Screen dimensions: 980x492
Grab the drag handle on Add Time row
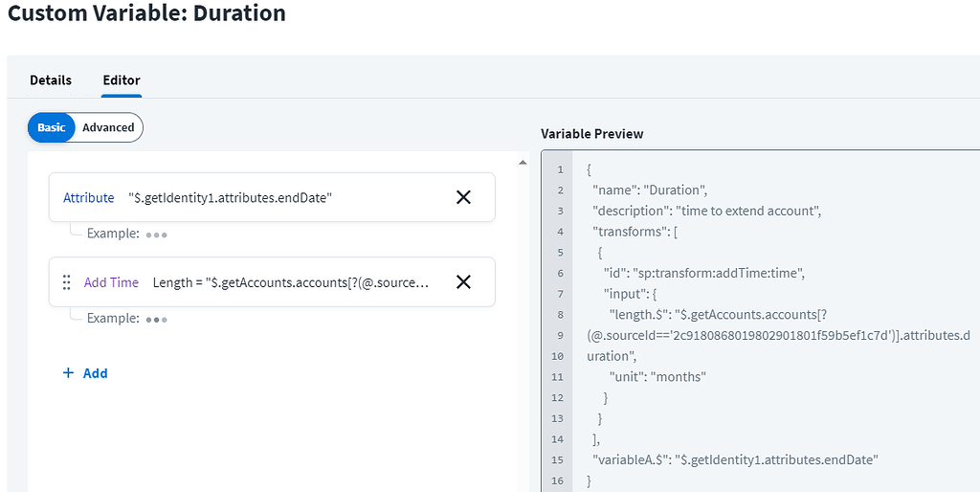click(67, 282)
